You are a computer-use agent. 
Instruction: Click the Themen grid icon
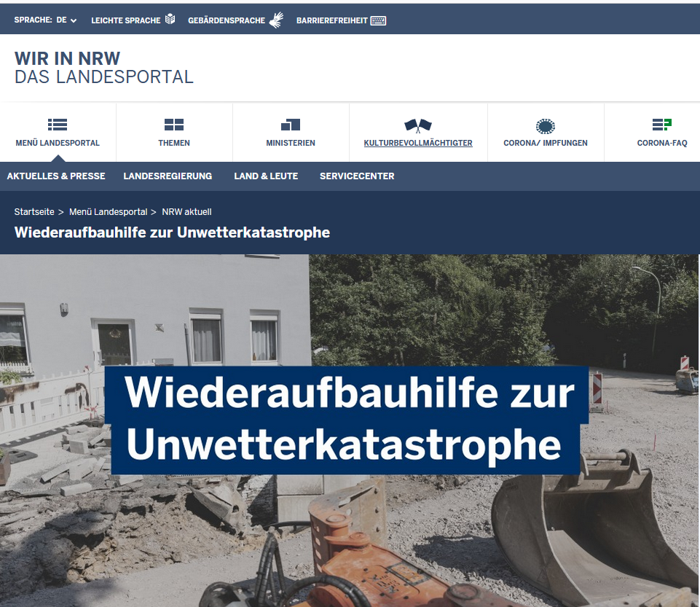(174, 125)
